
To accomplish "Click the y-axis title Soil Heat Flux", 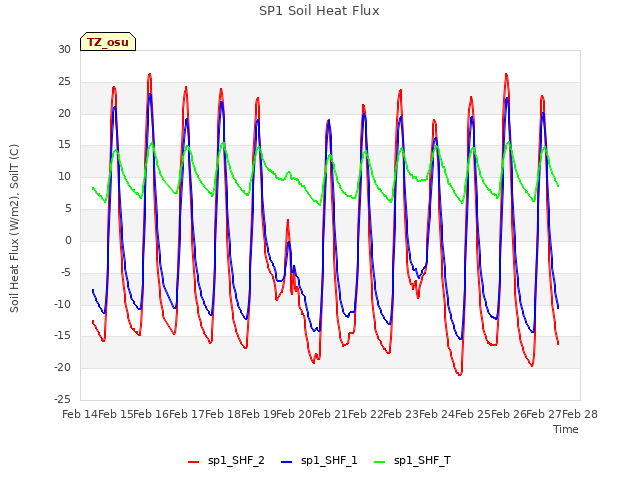I will coord(14,228).
